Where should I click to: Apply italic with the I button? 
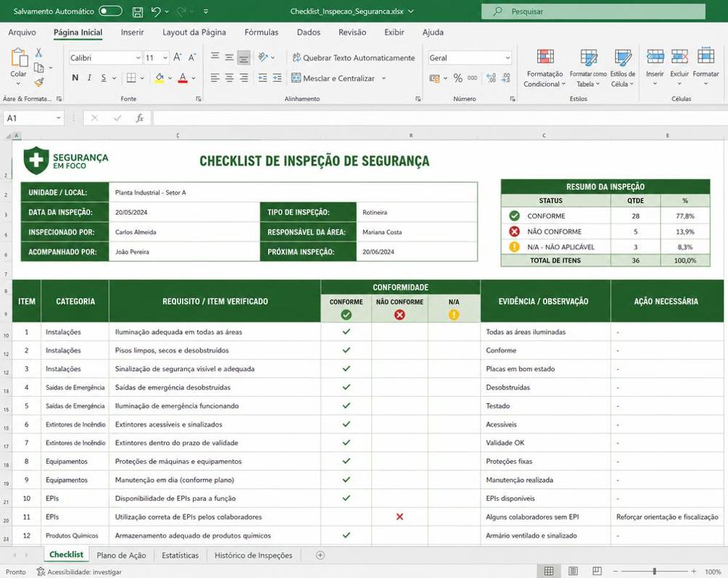(x=89, y=78)
